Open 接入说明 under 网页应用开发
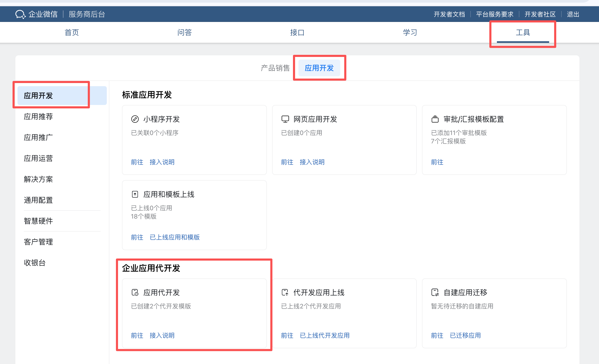Screen dimensions: 599x364 pyautogui.click(x=312, y=162)
